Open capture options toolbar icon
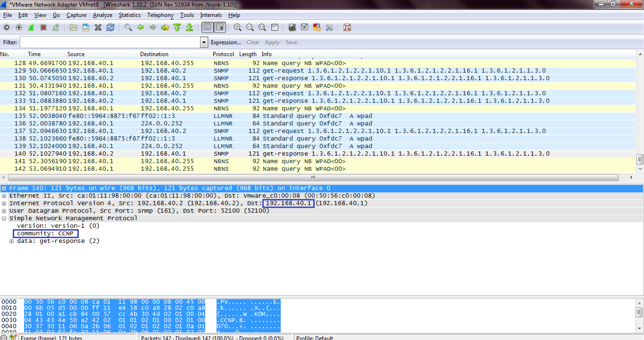This screenshot has height=340, width=644. pos(19,27)
